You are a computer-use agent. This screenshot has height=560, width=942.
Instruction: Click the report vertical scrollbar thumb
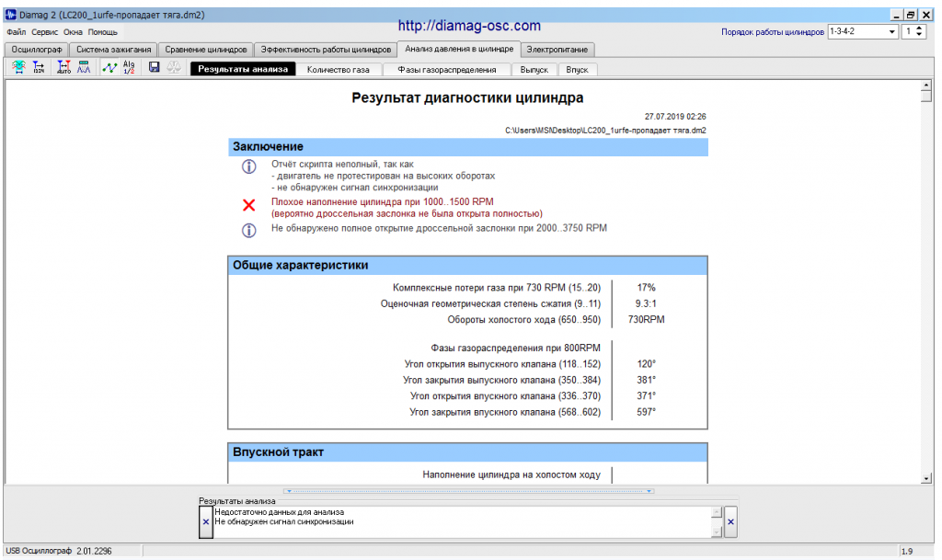(925, 97)
